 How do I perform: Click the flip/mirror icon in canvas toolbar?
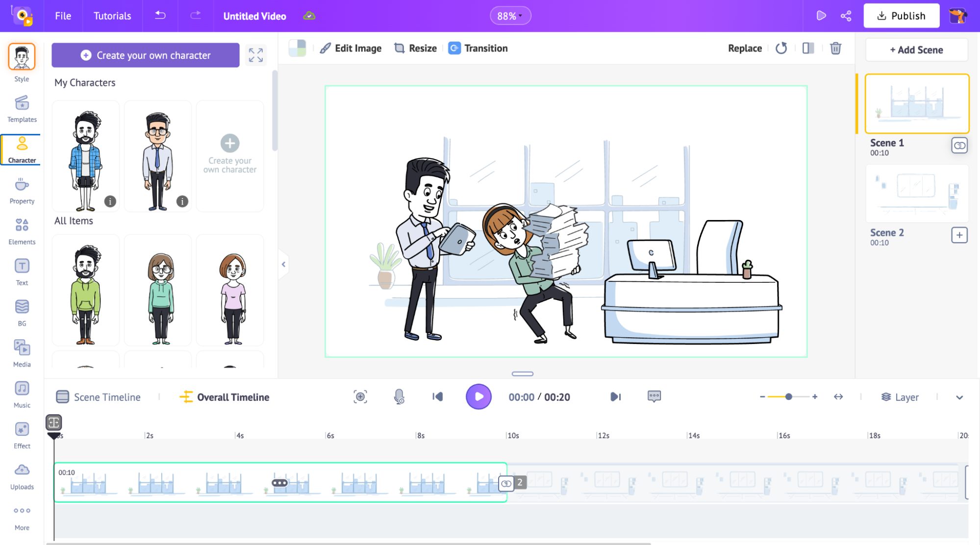point(808,48)
